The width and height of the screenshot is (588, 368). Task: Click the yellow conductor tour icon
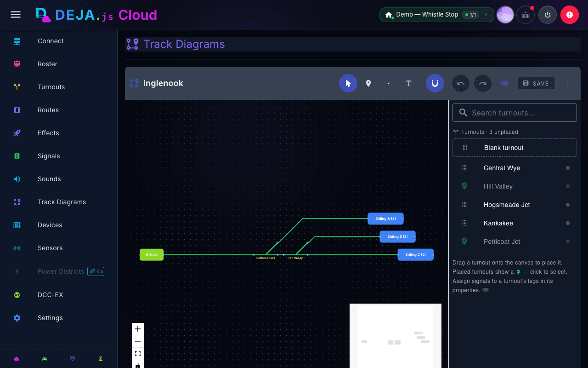(100, 359)
